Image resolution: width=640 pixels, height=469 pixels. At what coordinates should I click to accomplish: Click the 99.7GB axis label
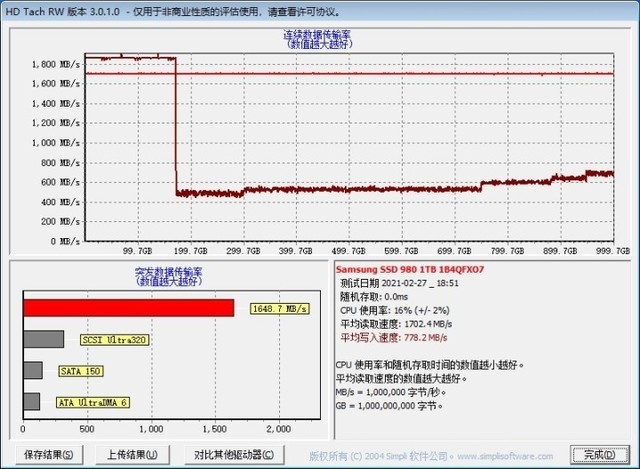[137, 251]
